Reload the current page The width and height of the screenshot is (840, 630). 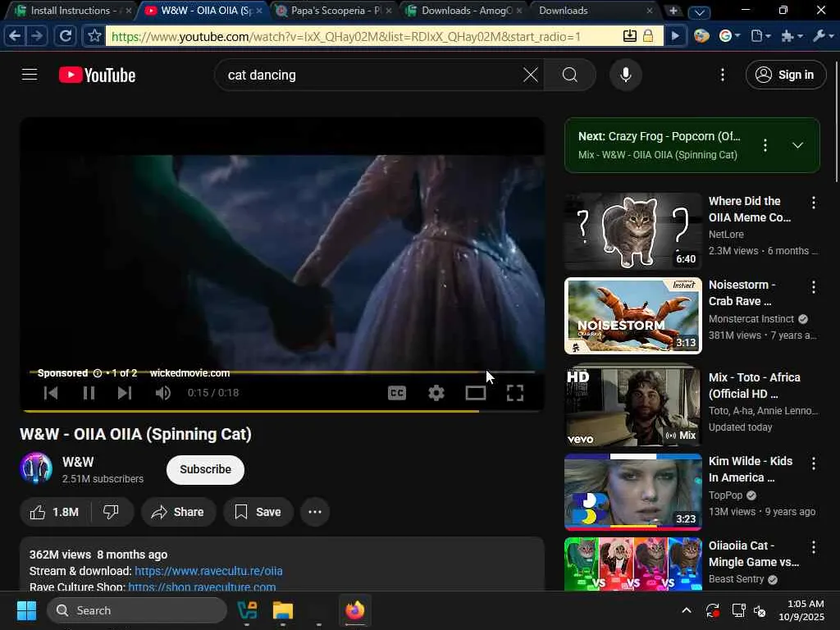point(66,36)
